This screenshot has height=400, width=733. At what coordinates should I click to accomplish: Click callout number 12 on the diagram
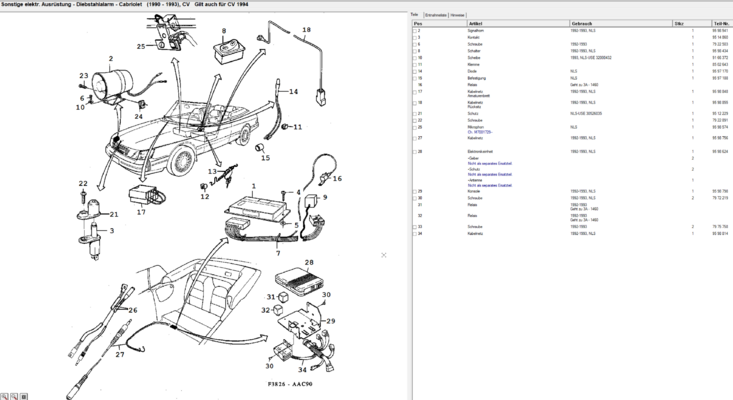[205, 197]
